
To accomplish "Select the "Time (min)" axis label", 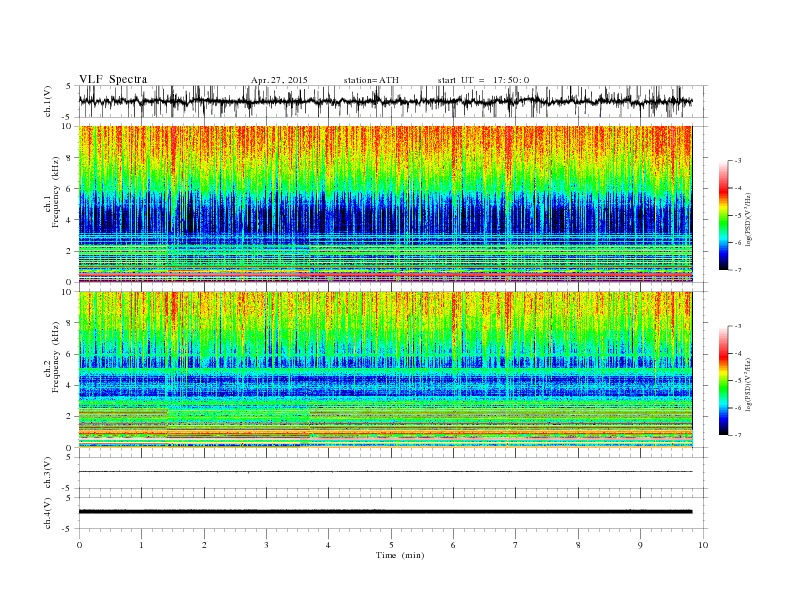I will [400, 555].
